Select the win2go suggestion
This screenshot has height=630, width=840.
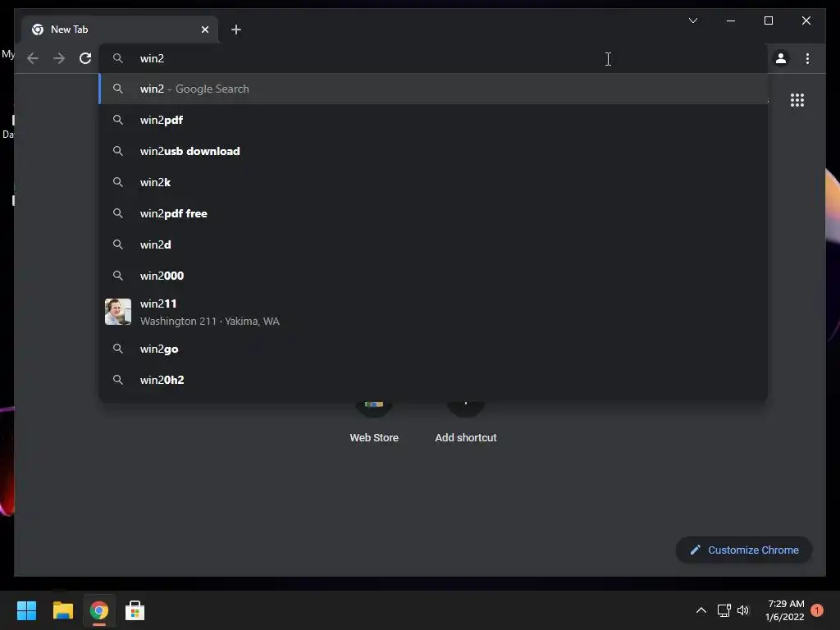433,349
